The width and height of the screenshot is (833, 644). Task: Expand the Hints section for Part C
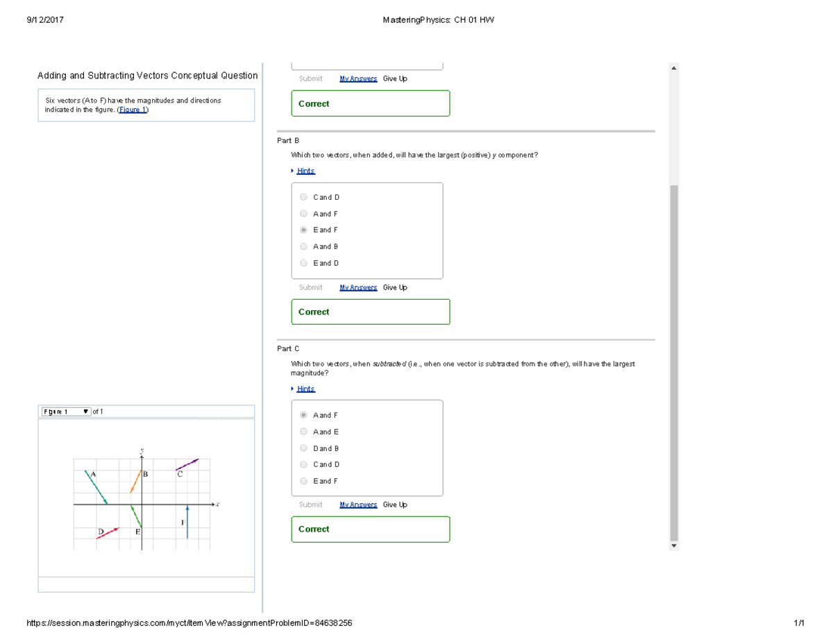305,389
